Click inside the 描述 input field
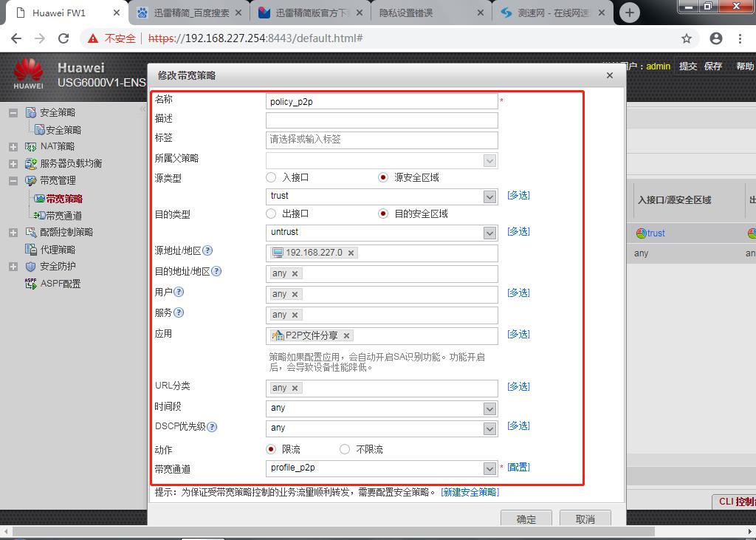The width and height of the screenshot is (756, 540). click(381, 120)
